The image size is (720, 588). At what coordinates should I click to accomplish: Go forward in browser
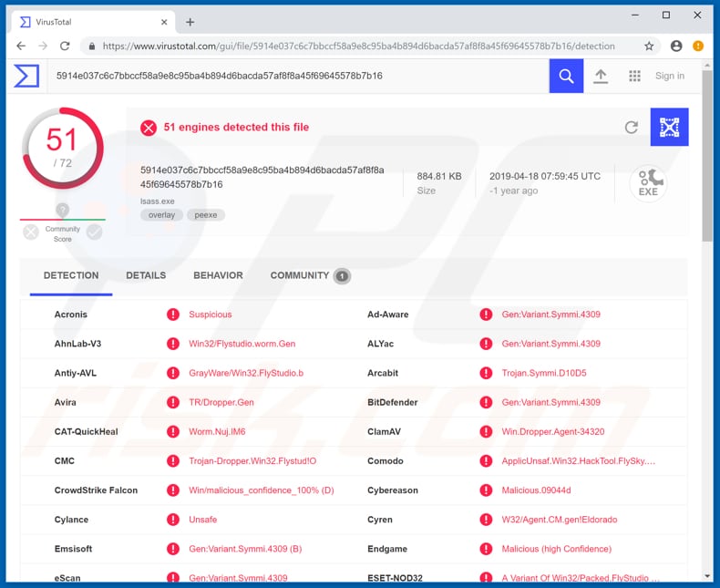(x=43, y=46)
